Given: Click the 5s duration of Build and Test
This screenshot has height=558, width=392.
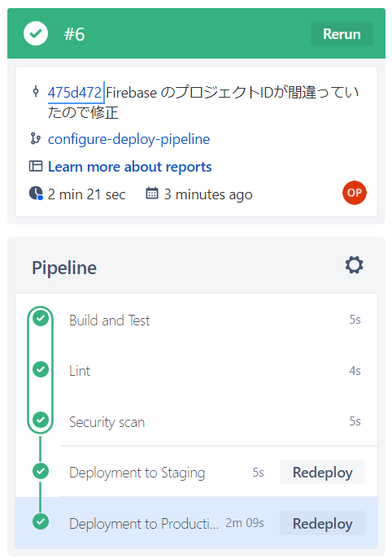Looking at the screenshot, I should tap(355, 320).
